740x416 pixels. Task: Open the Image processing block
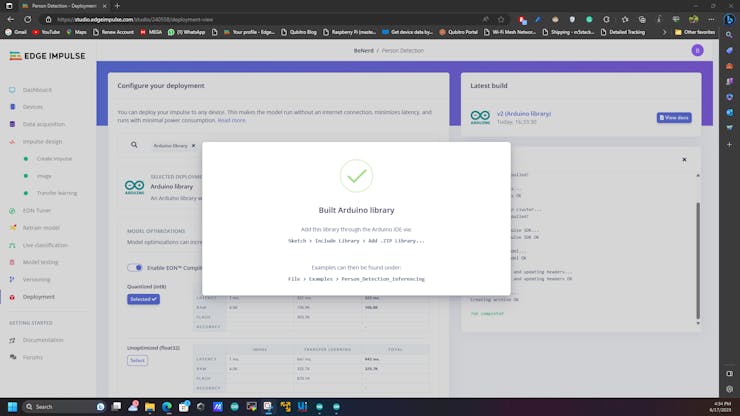[44, 176]
